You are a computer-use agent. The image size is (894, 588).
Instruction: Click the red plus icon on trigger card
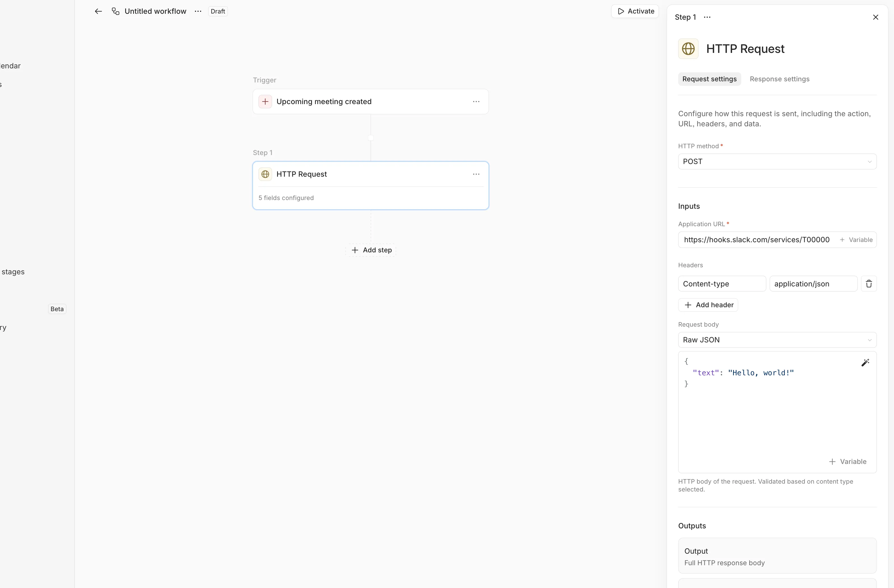point(265,102)
